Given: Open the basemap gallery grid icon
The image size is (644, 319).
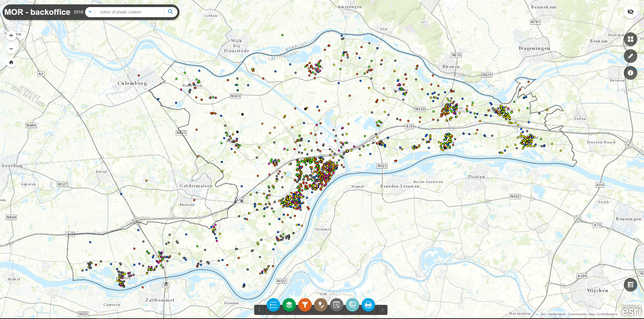Looking at the screenshot, I should tap(630, 39).
